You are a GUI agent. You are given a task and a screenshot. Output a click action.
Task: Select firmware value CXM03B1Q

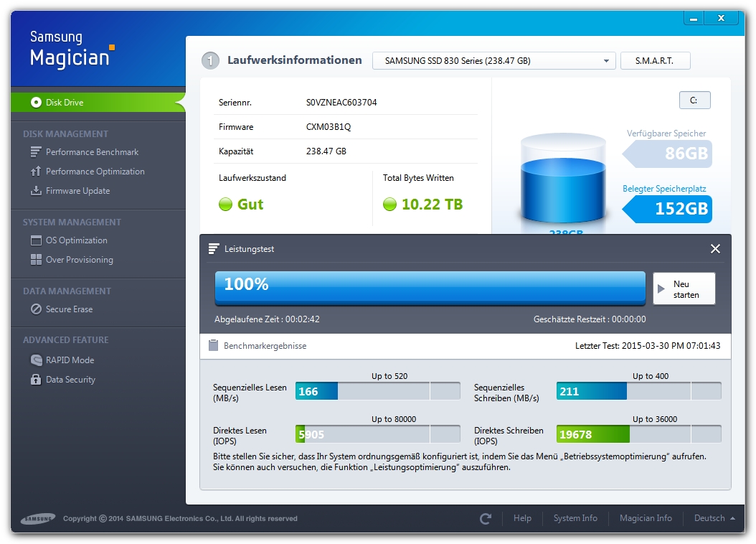pyautogui.click(x=329, y=127)
